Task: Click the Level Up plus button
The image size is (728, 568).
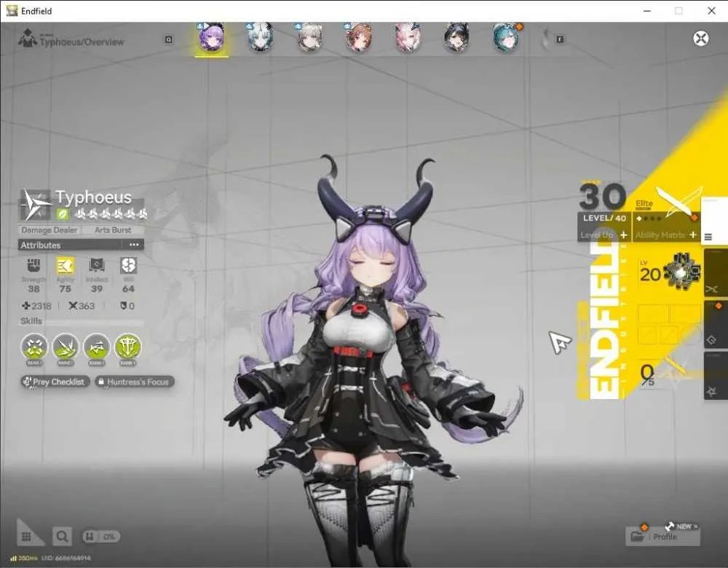Action: (x=624, y=235)
